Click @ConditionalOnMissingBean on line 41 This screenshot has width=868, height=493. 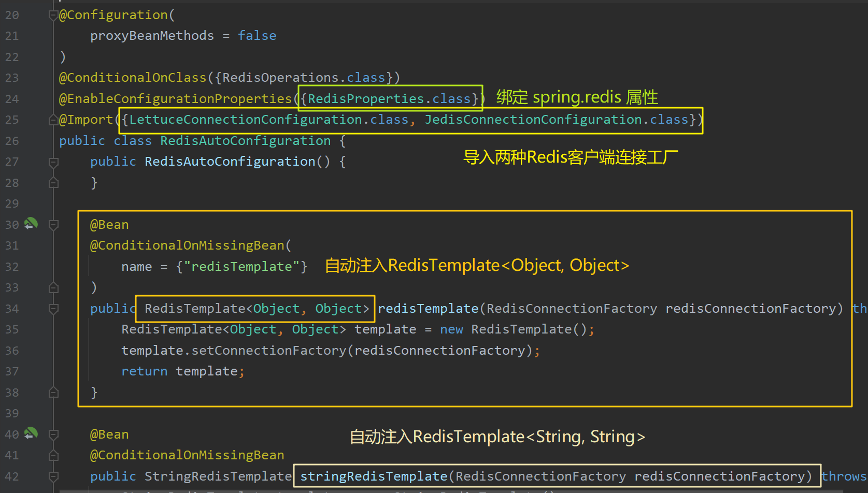pyautogui.click(x=187, y=455)
